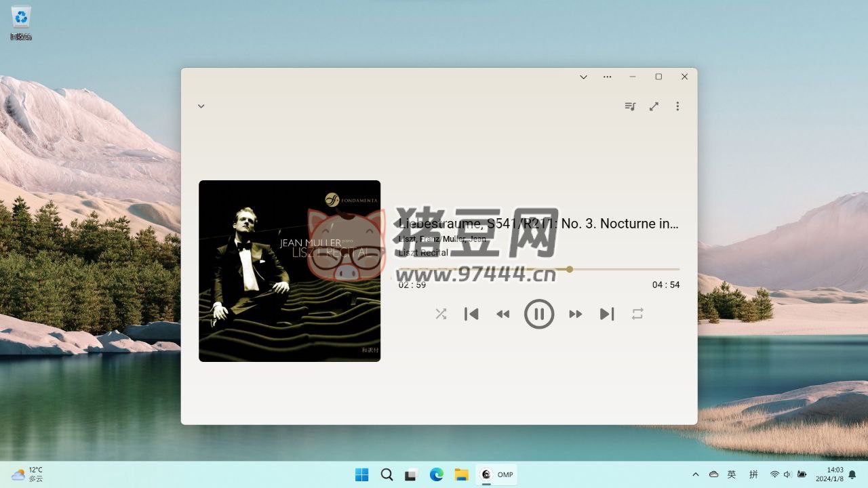Skip to the next track
This screenshot has height=488, width=868.
point(606,314)
